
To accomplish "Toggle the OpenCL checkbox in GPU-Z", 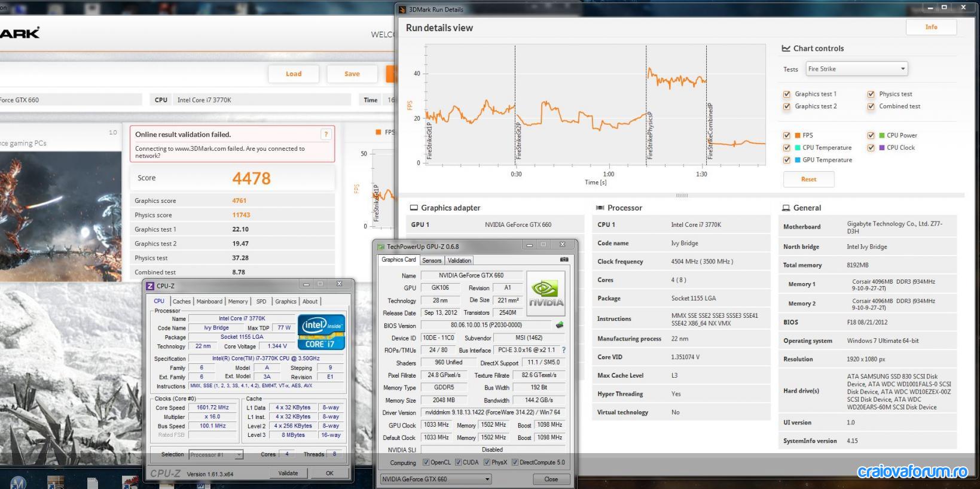I will (x=426, y=462).
